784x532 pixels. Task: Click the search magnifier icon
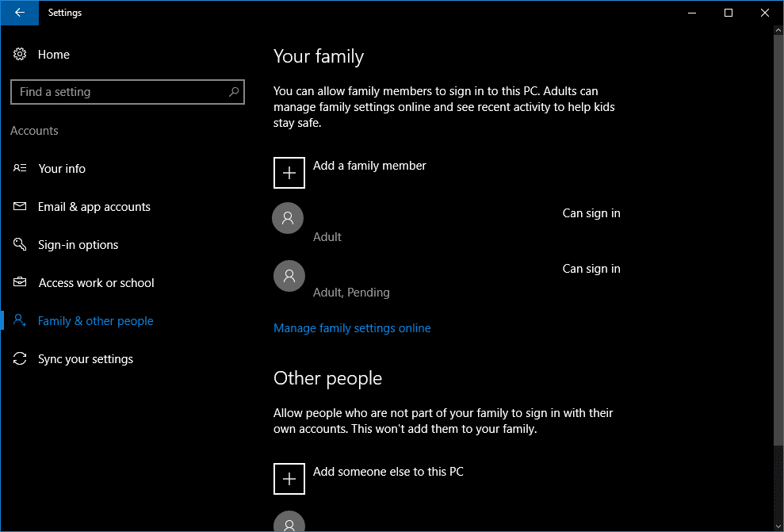click(x=234, y=92)
